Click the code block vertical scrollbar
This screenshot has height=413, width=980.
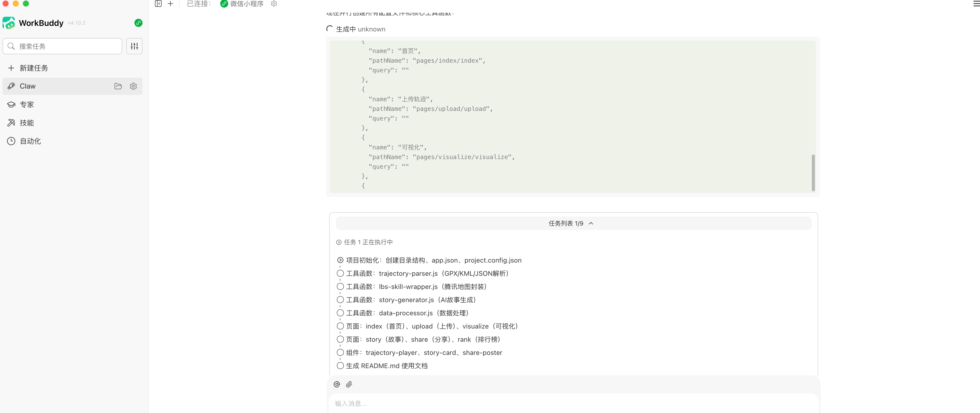[813, 173]
